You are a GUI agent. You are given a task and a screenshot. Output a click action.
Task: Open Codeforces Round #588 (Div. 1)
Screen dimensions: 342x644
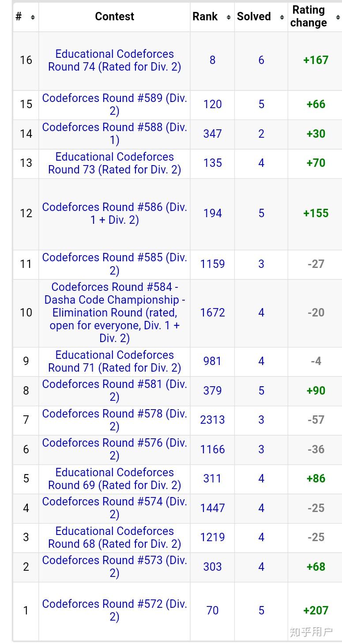[x=114, y=134]
